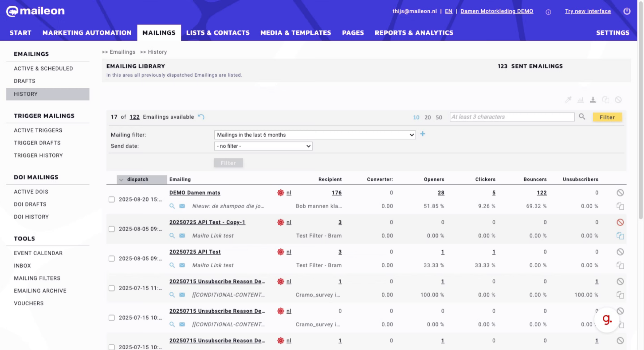This screenshot has width=644, height=350.
Task: Open the PAGES tab
Action: coord(353,33)
